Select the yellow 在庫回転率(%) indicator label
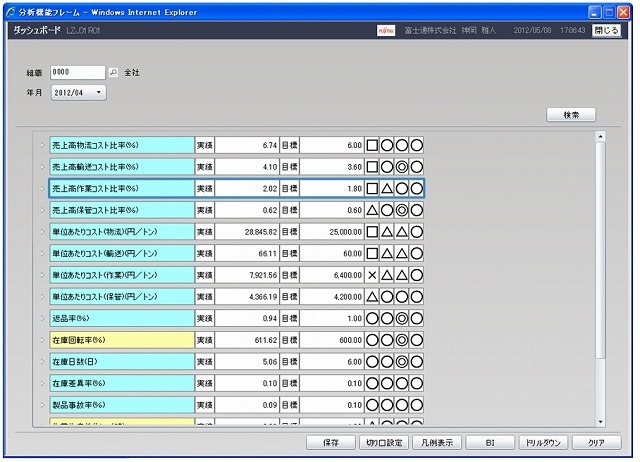The width and height of the screenshot is (640, 462). pyautogui.click(x=122, y=340)
